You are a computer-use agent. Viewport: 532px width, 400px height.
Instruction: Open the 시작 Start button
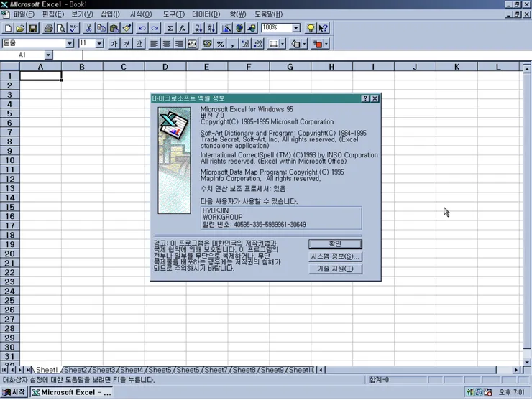(x=14, y=392)
